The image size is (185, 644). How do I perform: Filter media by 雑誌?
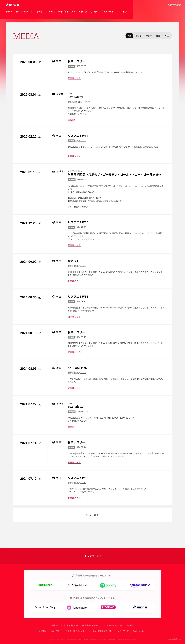pos(158,36)
